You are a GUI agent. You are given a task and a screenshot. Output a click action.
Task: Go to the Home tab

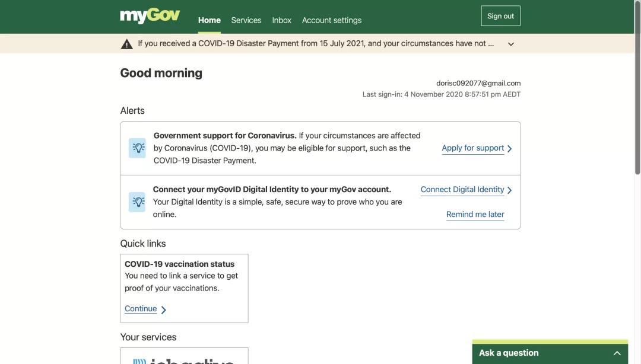(x=210, y=20)
